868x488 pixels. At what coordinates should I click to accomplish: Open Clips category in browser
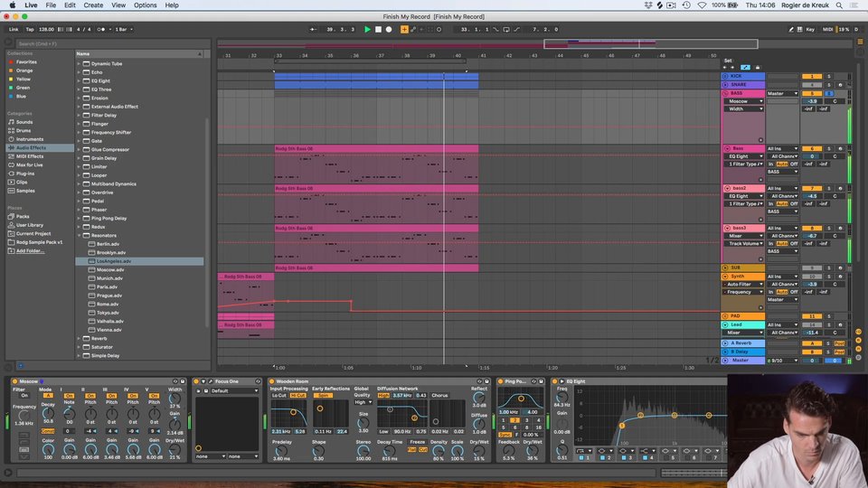22,182
